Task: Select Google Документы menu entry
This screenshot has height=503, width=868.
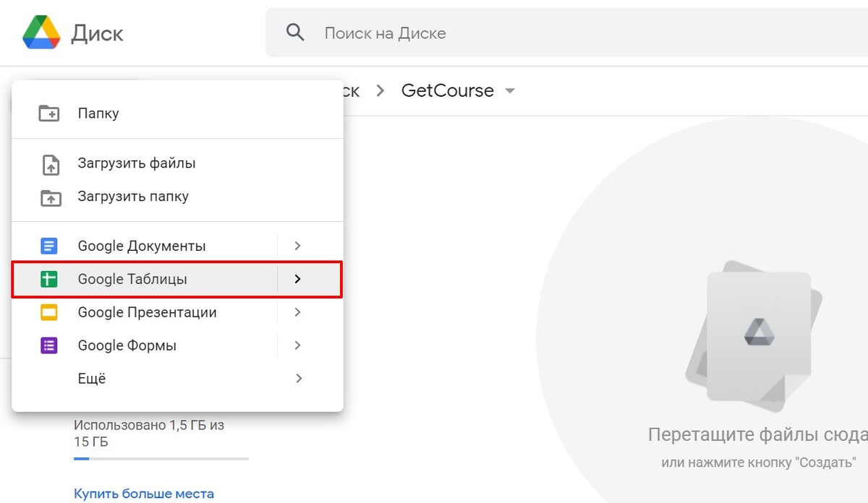Action: [x=177, y=246]
